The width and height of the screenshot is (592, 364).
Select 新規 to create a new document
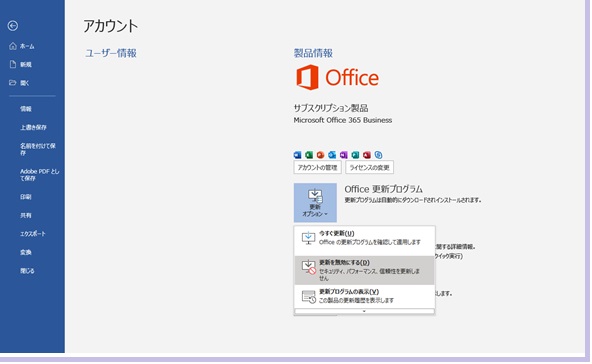21,65
